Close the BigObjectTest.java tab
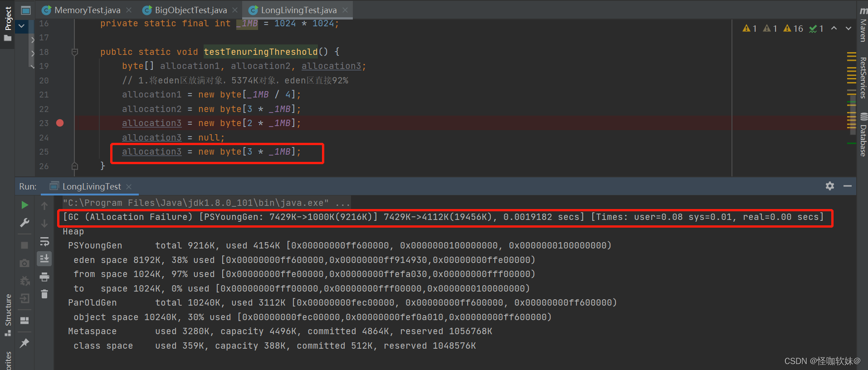 tap(234, 10)
